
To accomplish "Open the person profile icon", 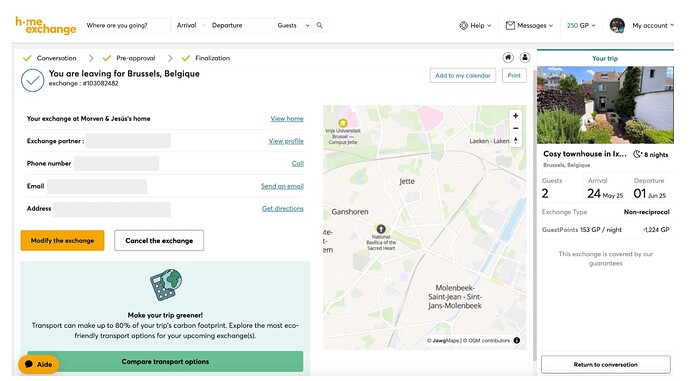I will [x=525, y=58].
